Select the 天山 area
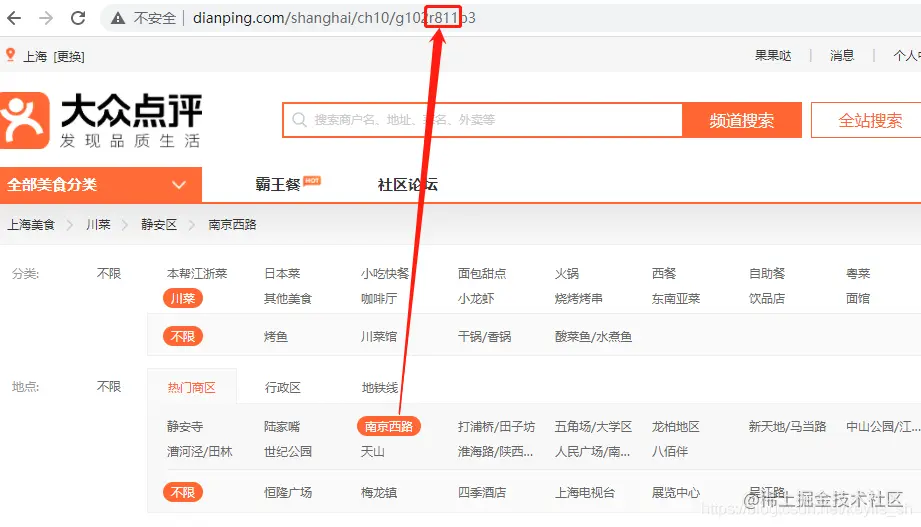This screenshot has height=527, width=921. point(372,452)
